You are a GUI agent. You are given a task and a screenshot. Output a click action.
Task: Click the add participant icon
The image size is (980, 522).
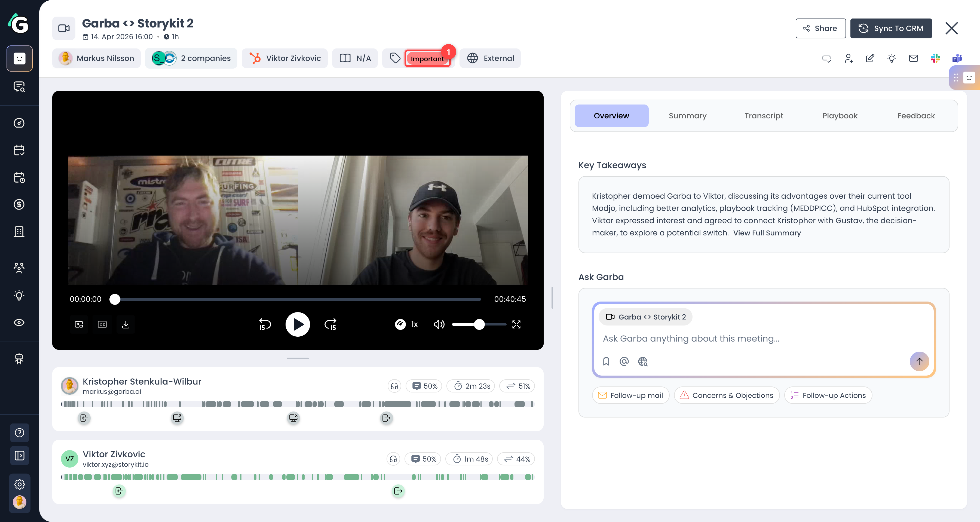(848, 58)
